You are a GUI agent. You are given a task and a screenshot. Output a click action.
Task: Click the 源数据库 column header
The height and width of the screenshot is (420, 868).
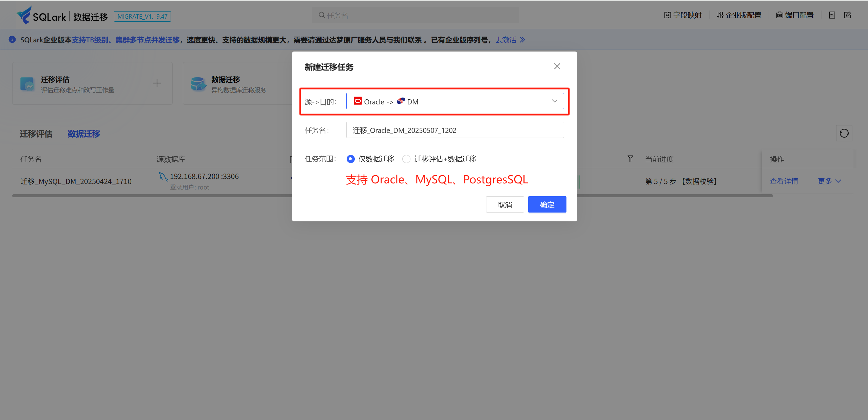171,159
